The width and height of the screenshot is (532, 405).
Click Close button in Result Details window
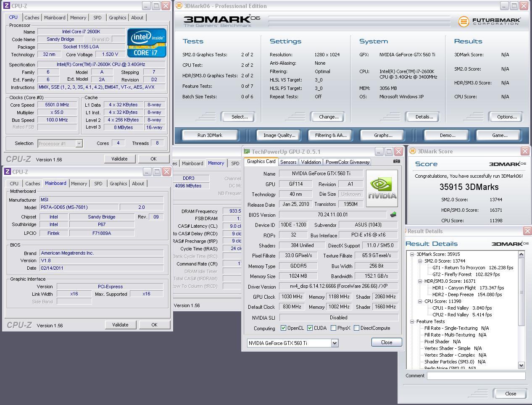coord(511,394)
